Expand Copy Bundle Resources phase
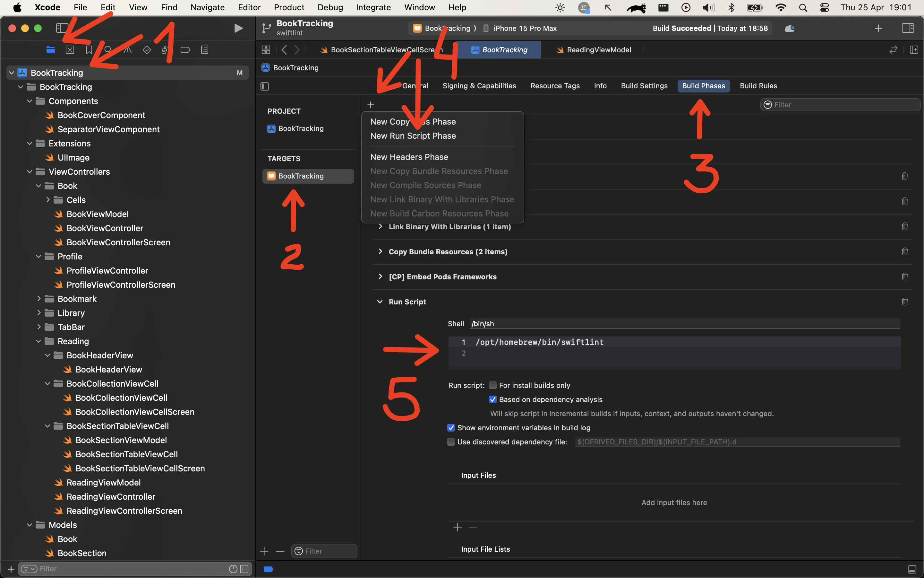This screenshot has height=578, width=924. [380, 251]
